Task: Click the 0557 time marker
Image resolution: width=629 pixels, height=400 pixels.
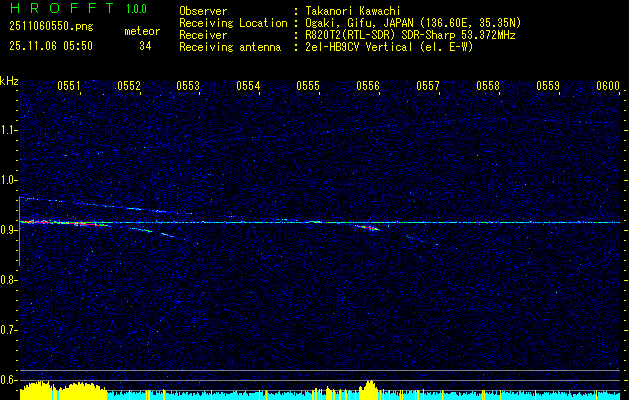Action: (428, 86)
